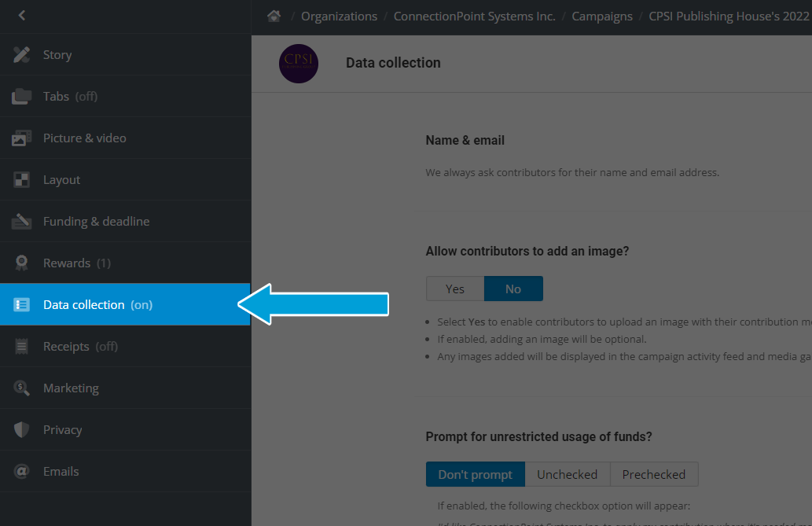This screenshot has width=812, height=526.
Task: Click the Privacy shield icon
Action: point(21,429)
